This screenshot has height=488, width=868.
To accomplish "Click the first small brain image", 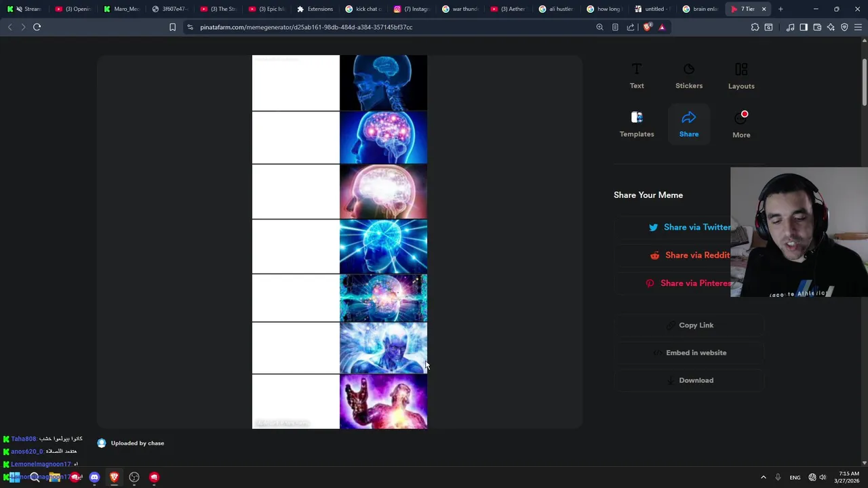I will coord(383,83).
